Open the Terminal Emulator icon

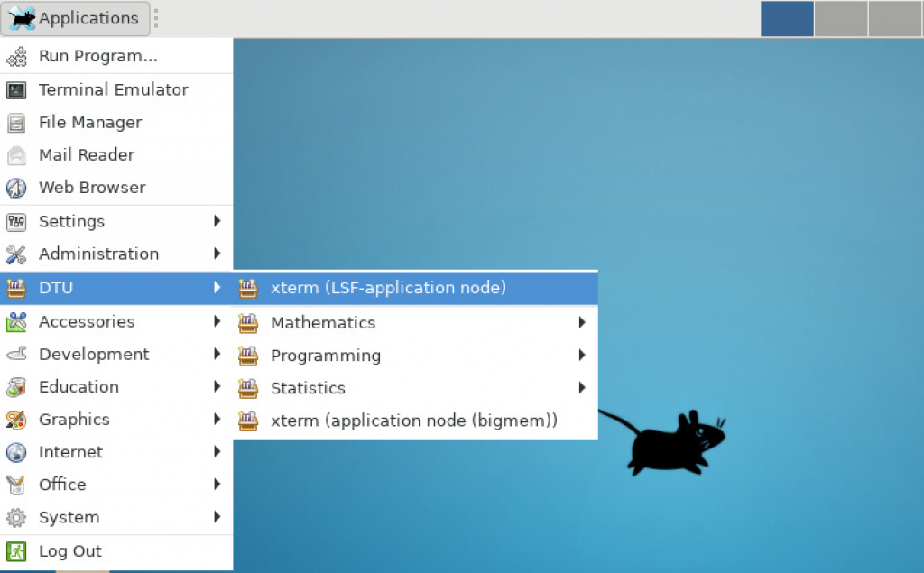tap(18, 89)
